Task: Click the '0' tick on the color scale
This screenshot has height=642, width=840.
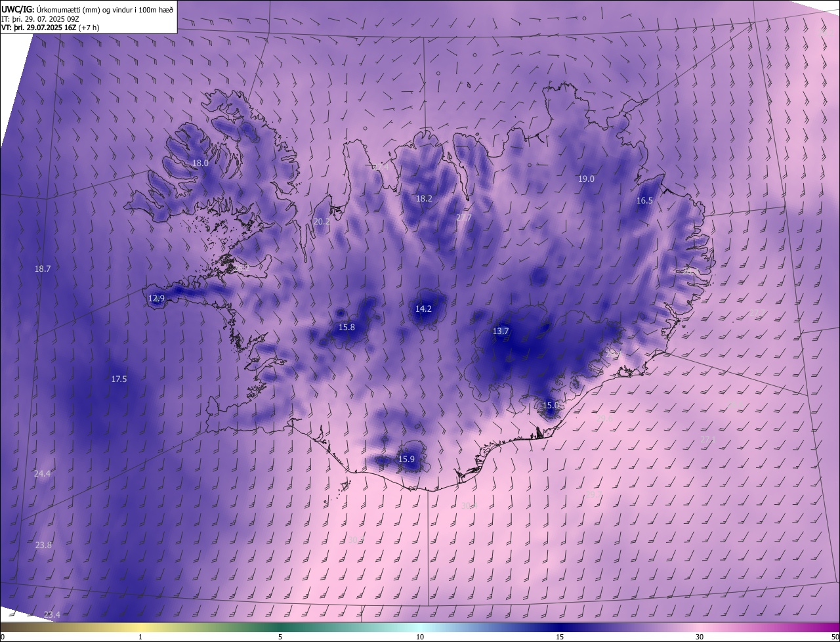Action: (3, 637)
